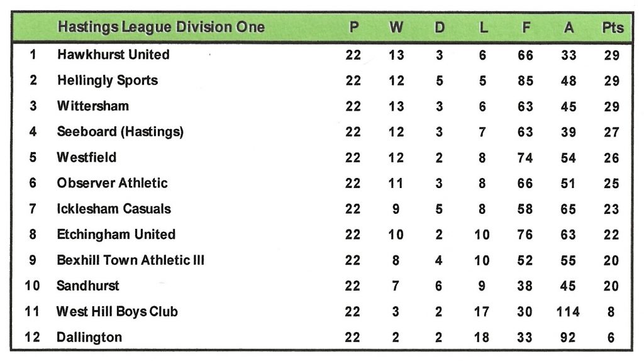
Task: Select the Hawkhurst United team name
Action: 113,55
